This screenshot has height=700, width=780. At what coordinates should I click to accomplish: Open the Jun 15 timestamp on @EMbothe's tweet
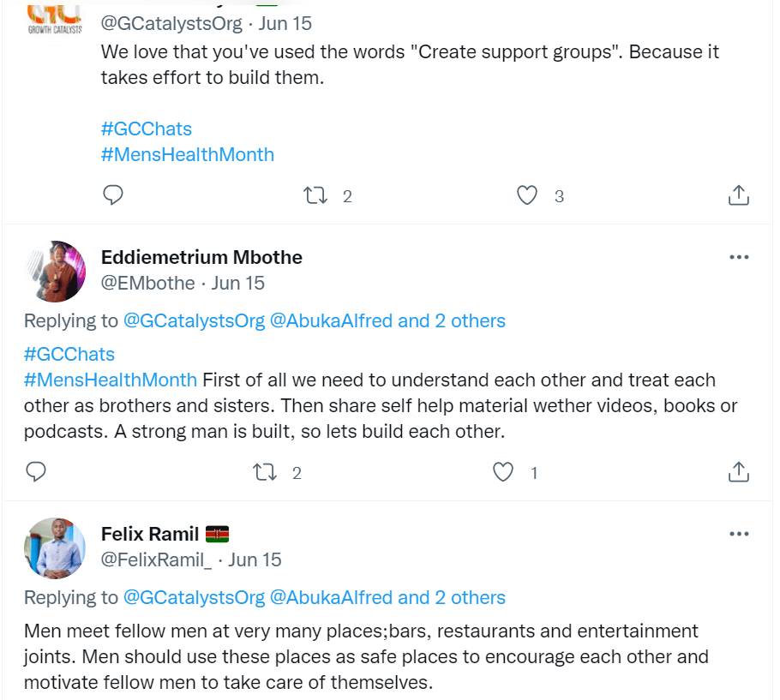(x=238, y=283)
